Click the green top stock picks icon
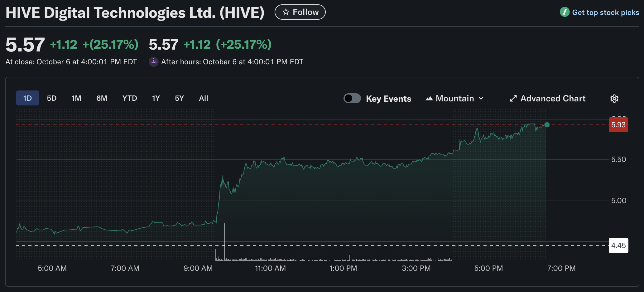Screen dimensions: 644x292 click(565, 12)
